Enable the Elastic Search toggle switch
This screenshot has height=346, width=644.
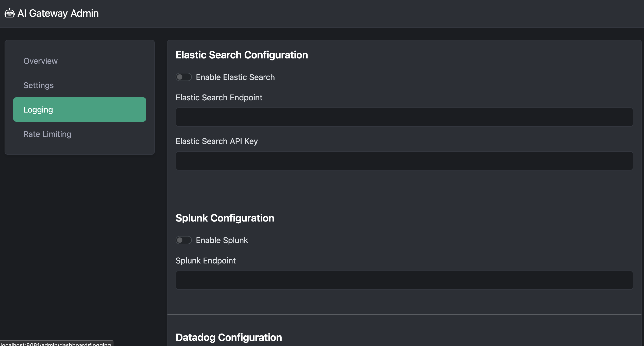coord(183,77)
